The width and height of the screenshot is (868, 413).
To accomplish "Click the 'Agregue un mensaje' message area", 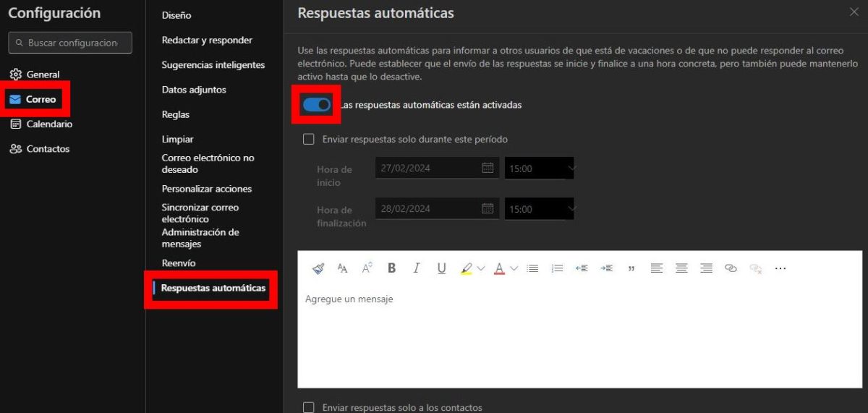I will tap(579, 336).
